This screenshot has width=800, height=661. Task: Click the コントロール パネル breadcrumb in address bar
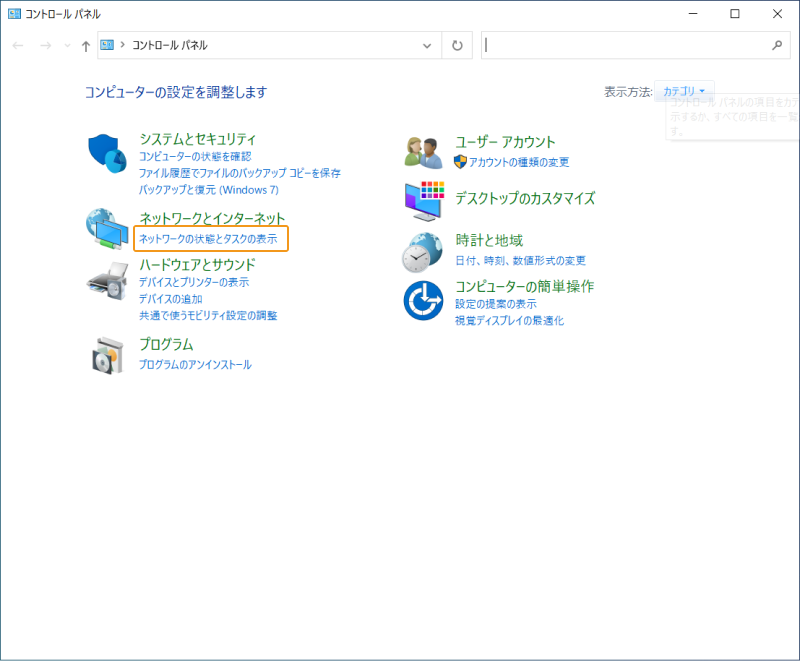click(170, 45)
